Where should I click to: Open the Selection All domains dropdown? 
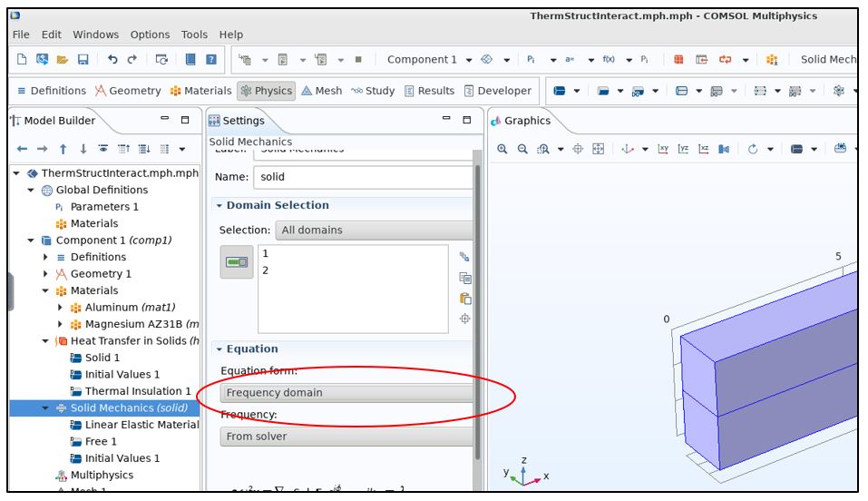[x=374, y=230]
